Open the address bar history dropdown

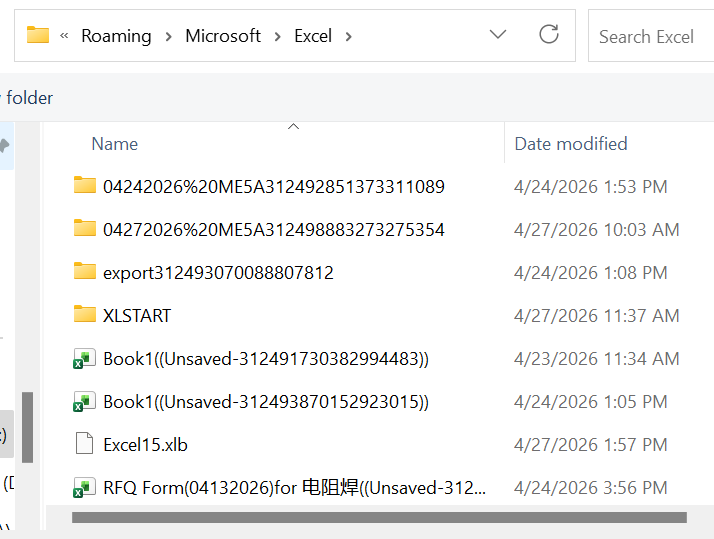click(x=498, y=35)
